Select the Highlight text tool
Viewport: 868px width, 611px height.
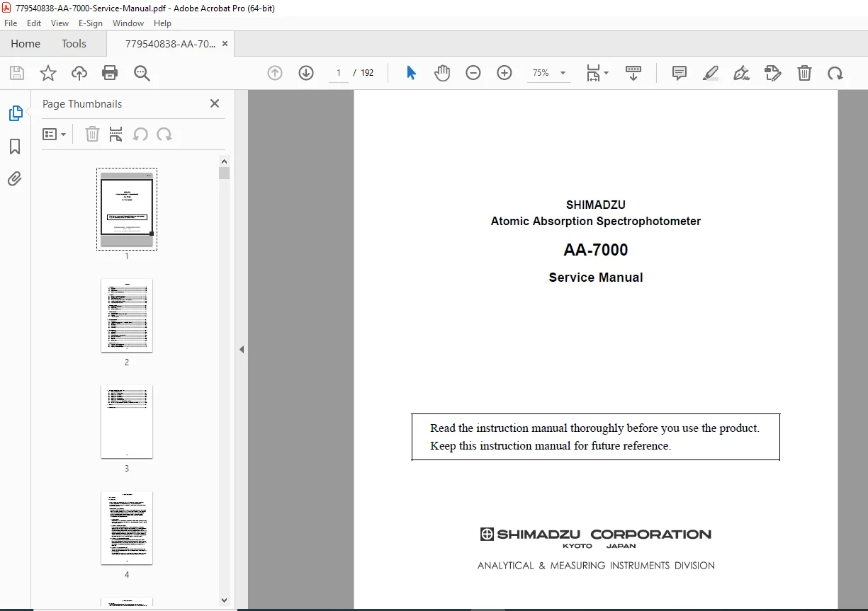coord(711,73)
